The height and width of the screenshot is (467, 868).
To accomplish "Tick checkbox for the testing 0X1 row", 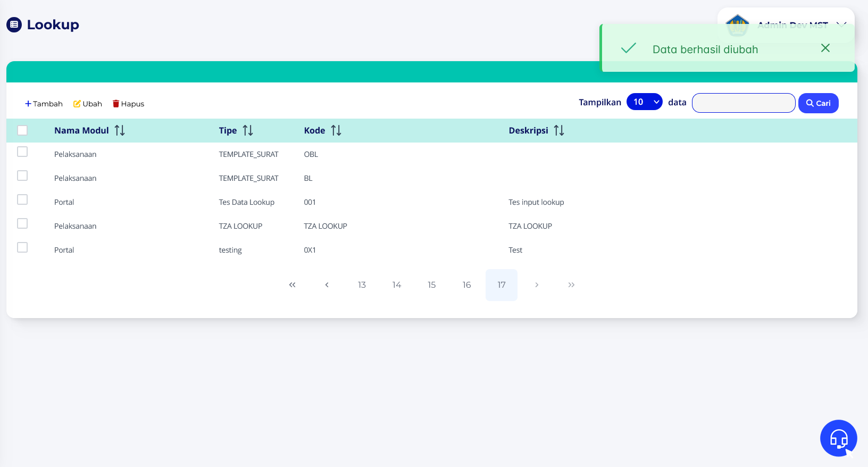I will tap(22, 248).
